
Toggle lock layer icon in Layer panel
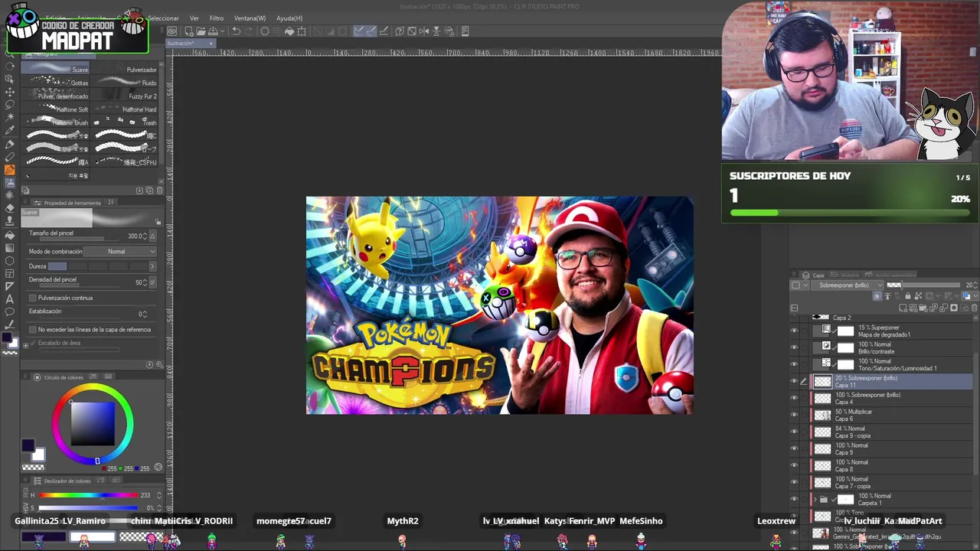click(908, 296)
